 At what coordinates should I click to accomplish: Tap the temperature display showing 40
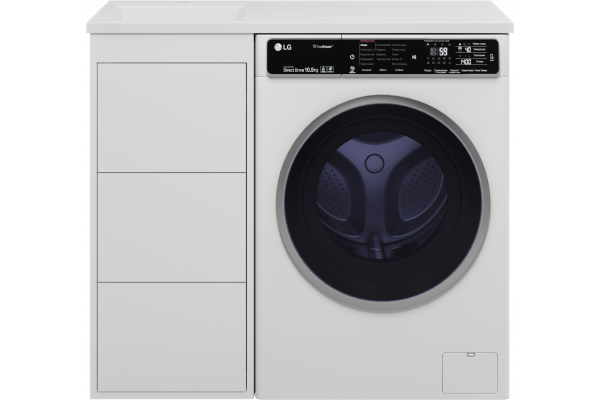click(x=468, y=49)
